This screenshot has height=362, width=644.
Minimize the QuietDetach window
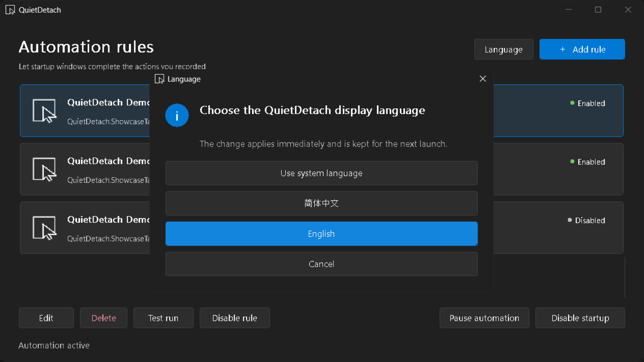click(569, 10)
